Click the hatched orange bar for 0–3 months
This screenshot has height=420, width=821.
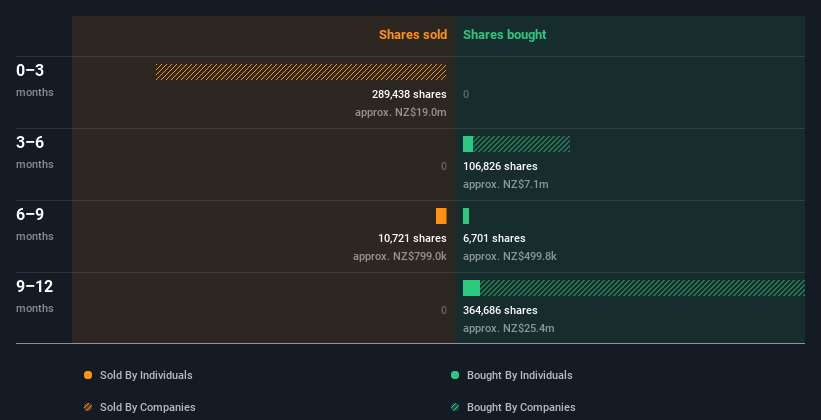(x=301, y=72)
